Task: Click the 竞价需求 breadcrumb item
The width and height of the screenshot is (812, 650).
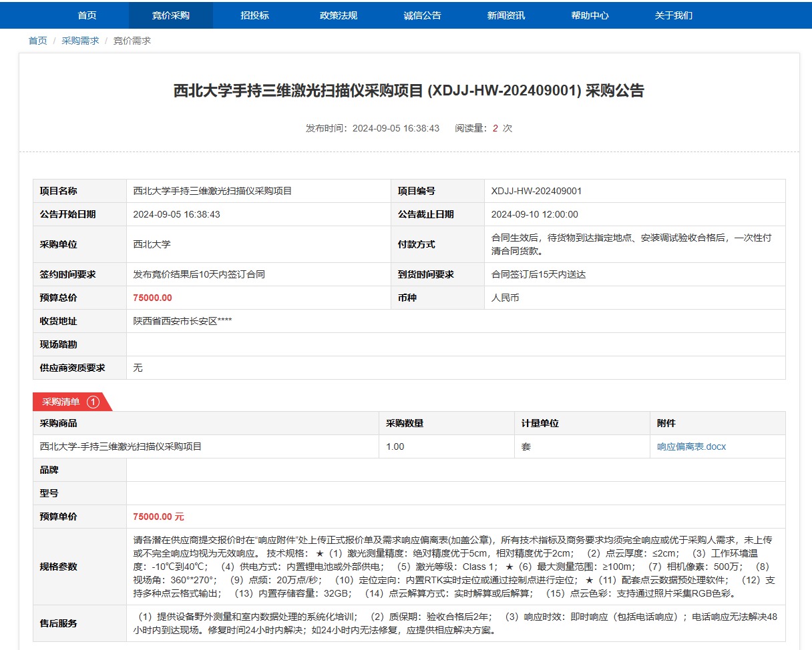Action: pos(132,41)
